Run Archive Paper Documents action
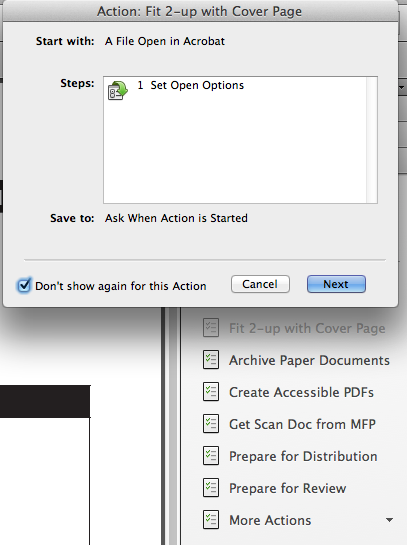 [309, 360]
